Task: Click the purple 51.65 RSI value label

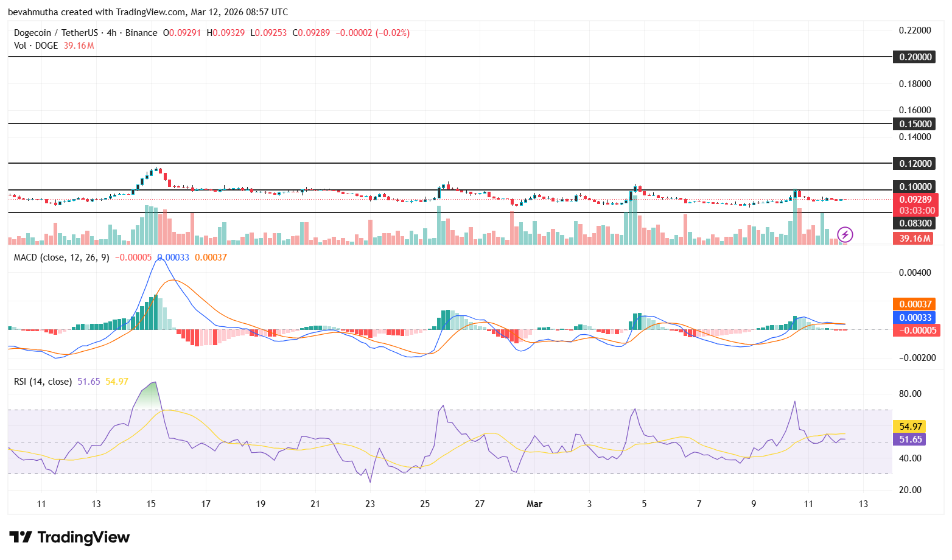Action: [909, 439]
